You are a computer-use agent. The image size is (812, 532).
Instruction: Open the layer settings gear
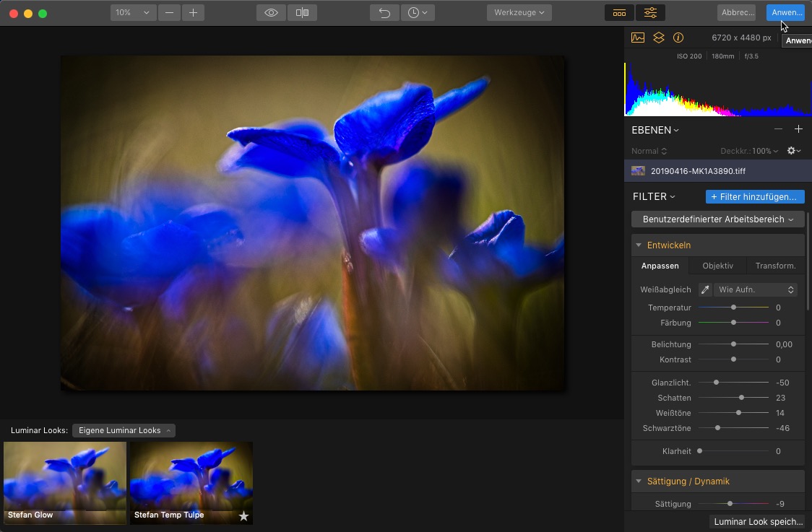click(793, 151)
